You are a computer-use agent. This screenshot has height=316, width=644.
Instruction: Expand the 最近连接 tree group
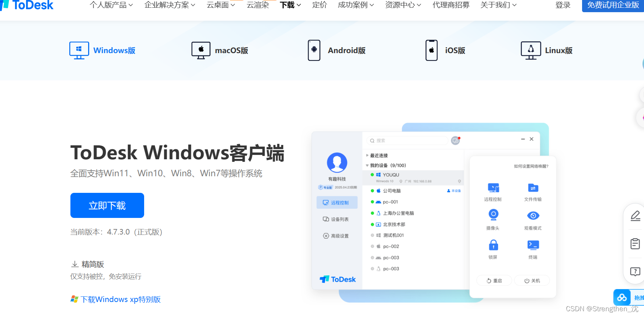pyautogui.click(x=367, y=155)
